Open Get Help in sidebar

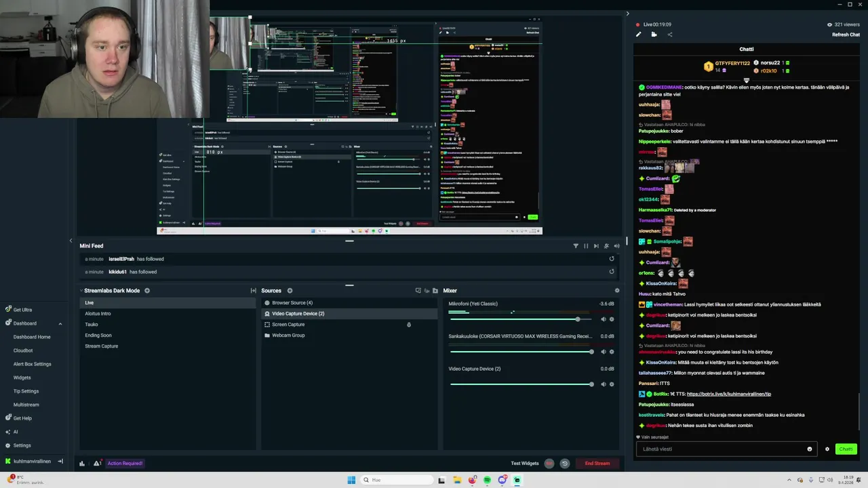click(x=22, y=418)
